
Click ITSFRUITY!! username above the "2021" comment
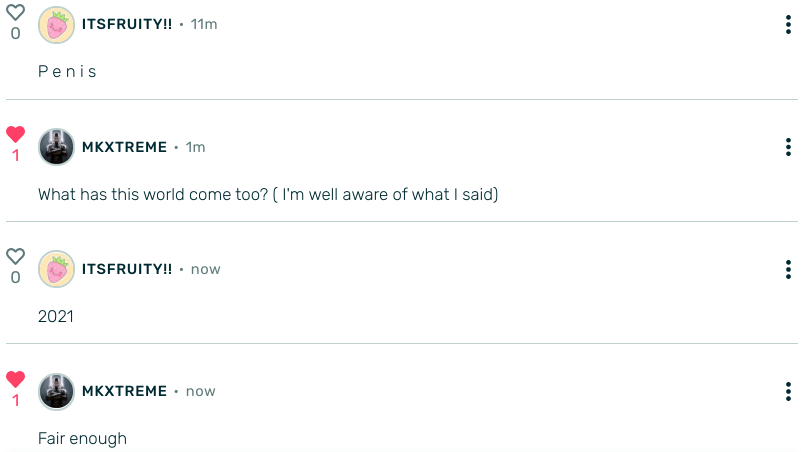[127, 269]
